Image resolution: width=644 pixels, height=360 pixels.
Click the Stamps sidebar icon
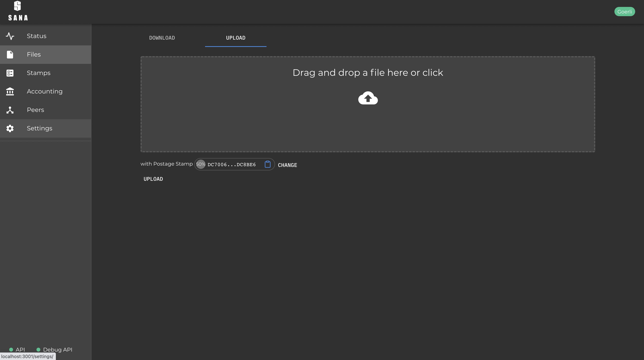[10, 73]
